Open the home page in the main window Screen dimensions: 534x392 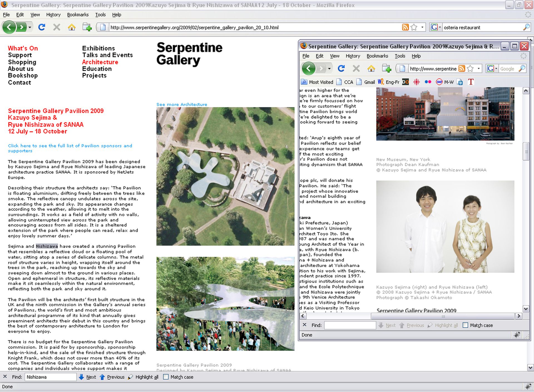tap(72, 27)
